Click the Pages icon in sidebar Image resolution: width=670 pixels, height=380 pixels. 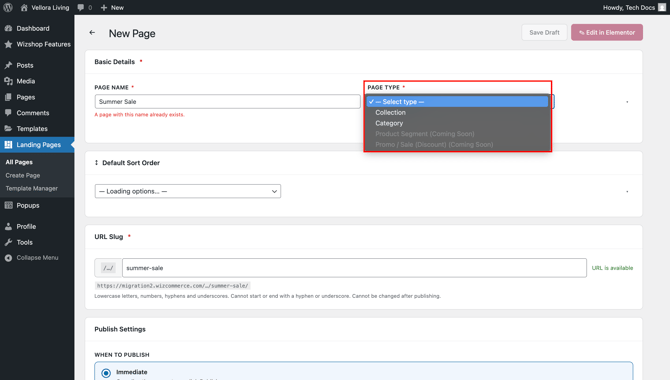tap(8, 97)
